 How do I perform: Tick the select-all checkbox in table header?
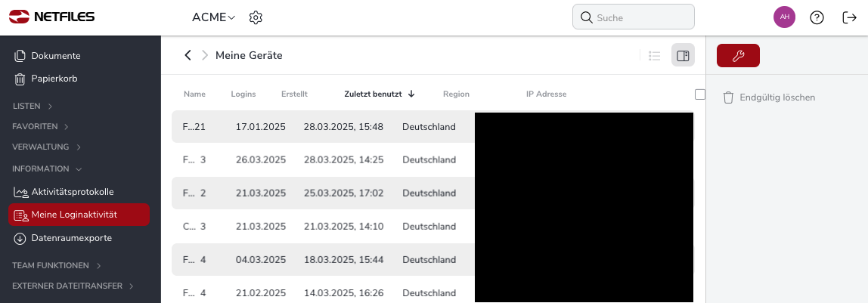pyautogui.click(x=700, y=94)
